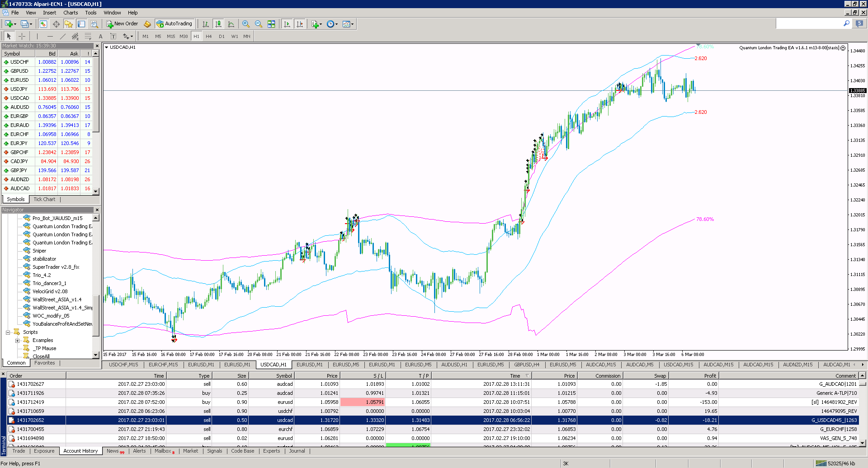Toggle the AutoTrading button

pyautogui.click(x=175, y=24)
